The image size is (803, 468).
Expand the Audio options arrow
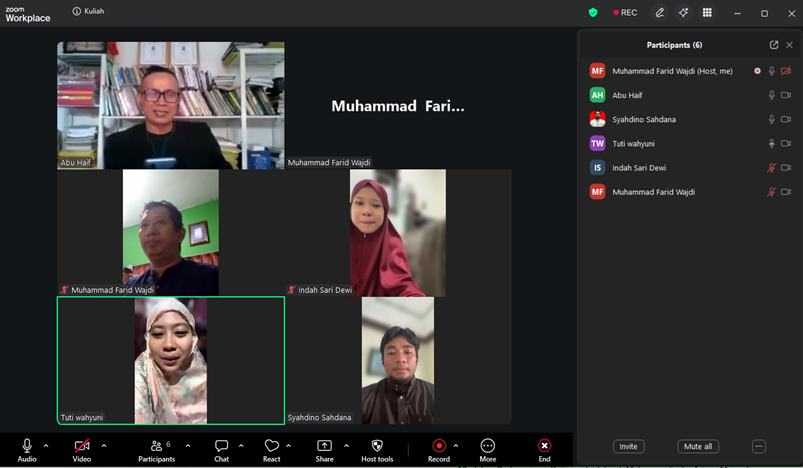point(46,446)
